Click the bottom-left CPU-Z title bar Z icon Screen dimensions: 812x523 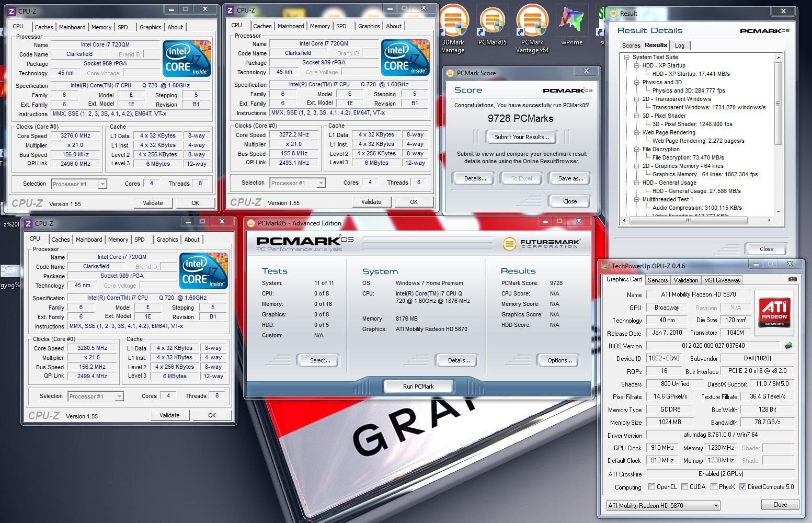(x=29, y=223)
